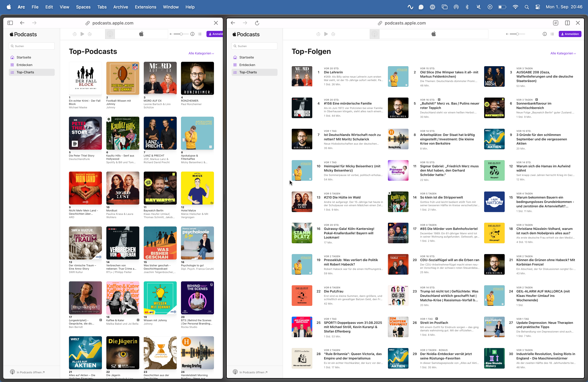Open Psychologie to go! cover in Top-Podcasts

[x=197, y=243]
